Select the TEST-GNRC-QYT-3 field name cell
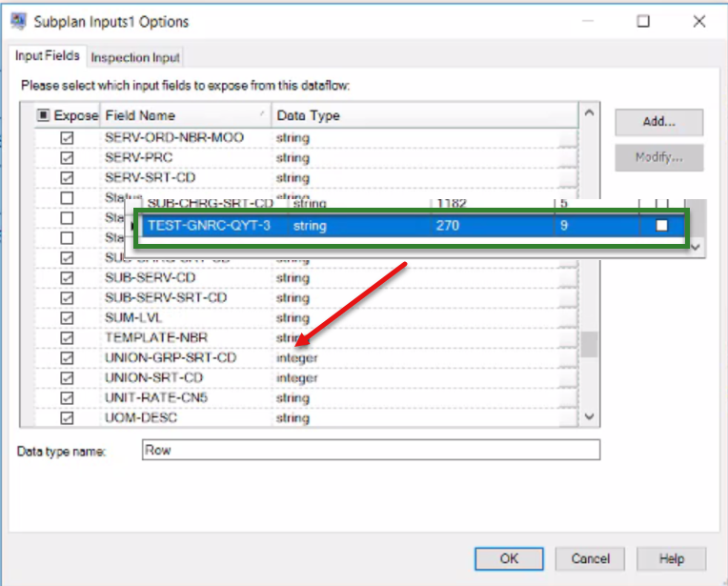Image resolution: width=728 pixels, height=586 pixels. (x=209, y=226)
